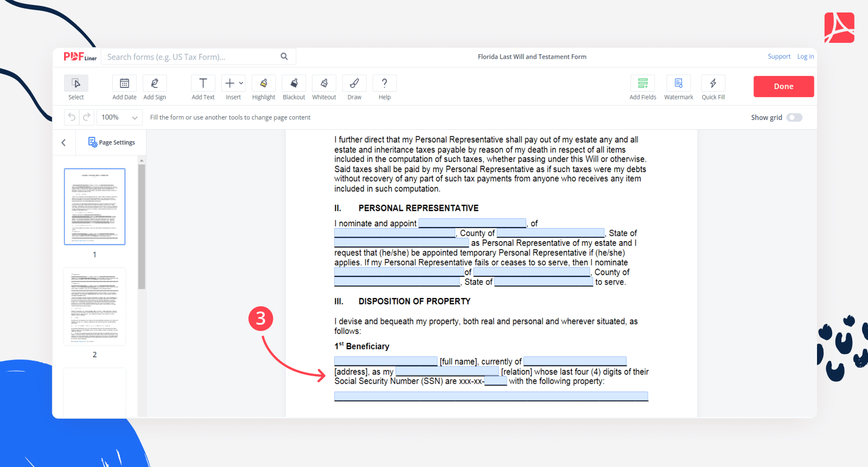
Task: Click the [relation] field
Action: coord(447,371)
